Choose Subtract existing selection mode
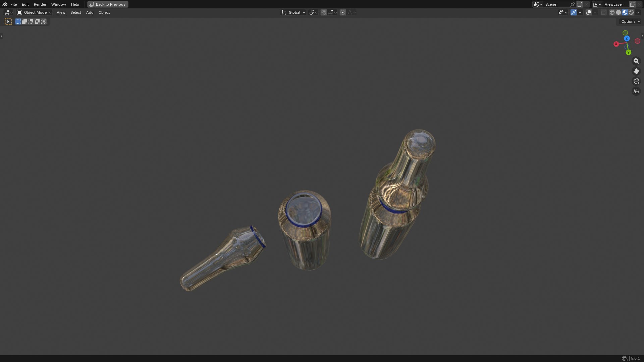The height and width of the screenshot is (362, 644). tap(31, 21)
